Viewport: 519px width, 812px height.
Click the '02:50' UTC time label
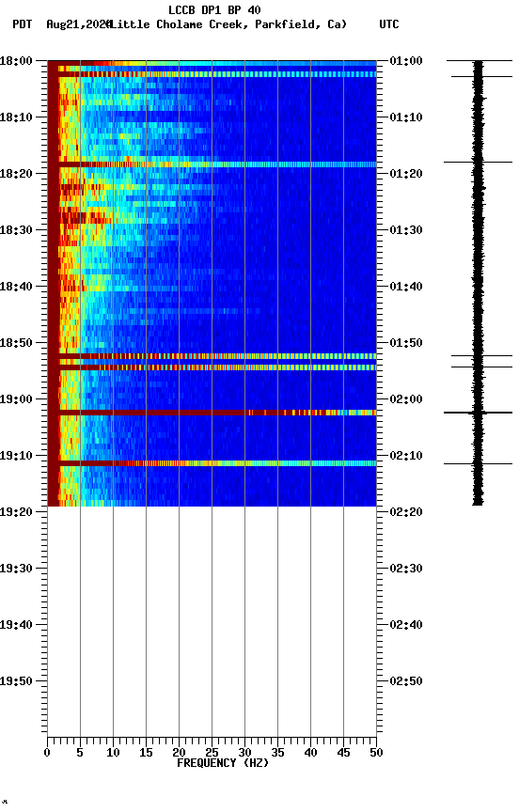[406, 681]
